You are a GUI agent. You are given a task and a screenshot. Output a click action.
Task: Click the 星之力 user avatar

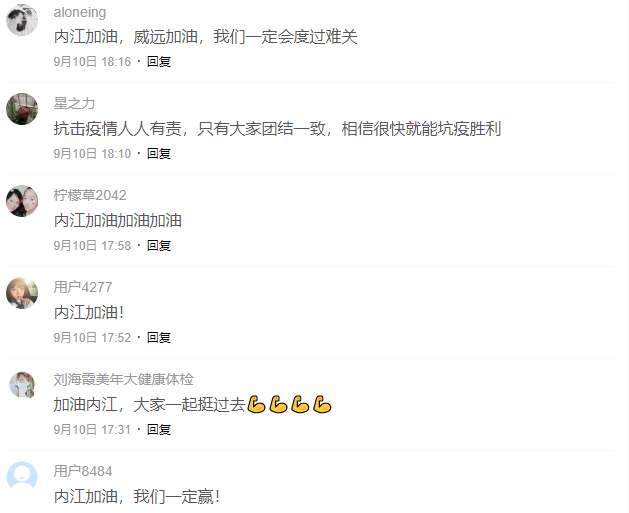click(x=22, y=109)
